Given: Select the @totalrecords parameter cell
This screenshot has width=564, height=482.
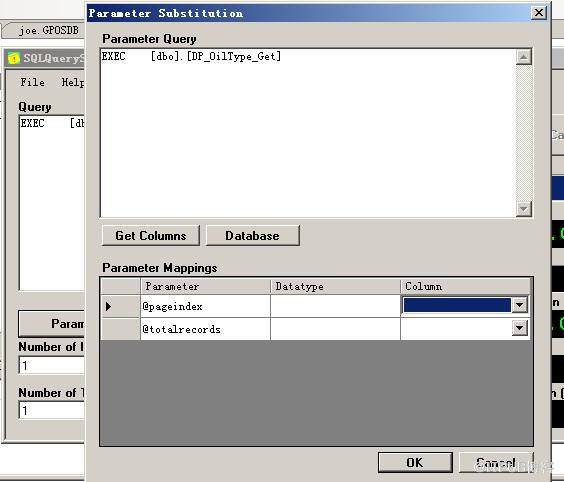Looking at the screenshot, I should coord(205,329).
